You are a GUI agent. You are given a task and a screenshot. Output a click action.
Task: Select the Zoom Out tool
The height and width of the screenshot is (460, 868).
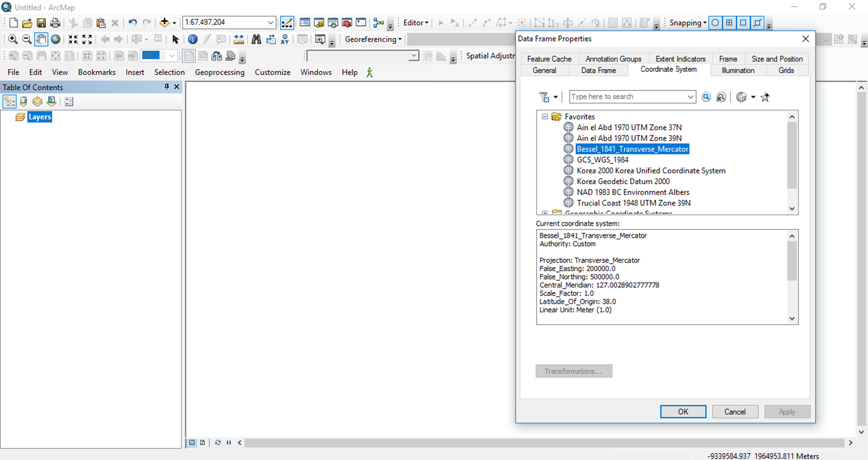click(x=27, y=39)
